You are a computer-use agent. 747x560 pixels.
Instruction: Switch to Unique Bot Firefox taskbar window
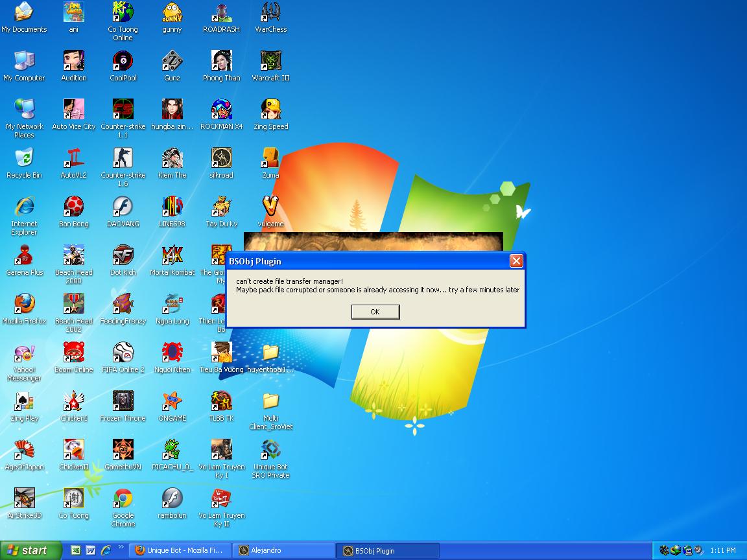(180, 550)
